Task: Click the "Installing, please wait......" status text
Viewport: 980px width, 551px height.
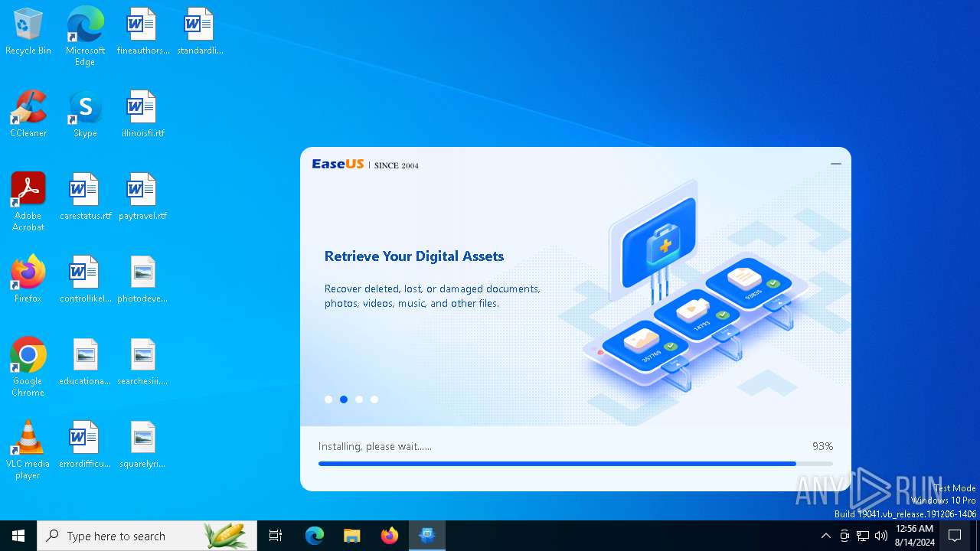Action: pyautogui.click(x=375, y=446)
